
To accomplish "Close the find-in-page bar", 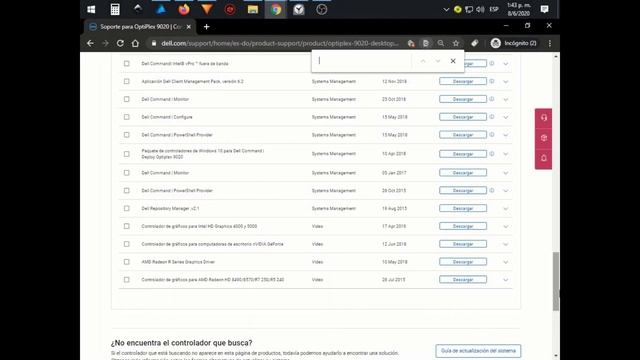I will pyautogui.click(x=453, y=61).
